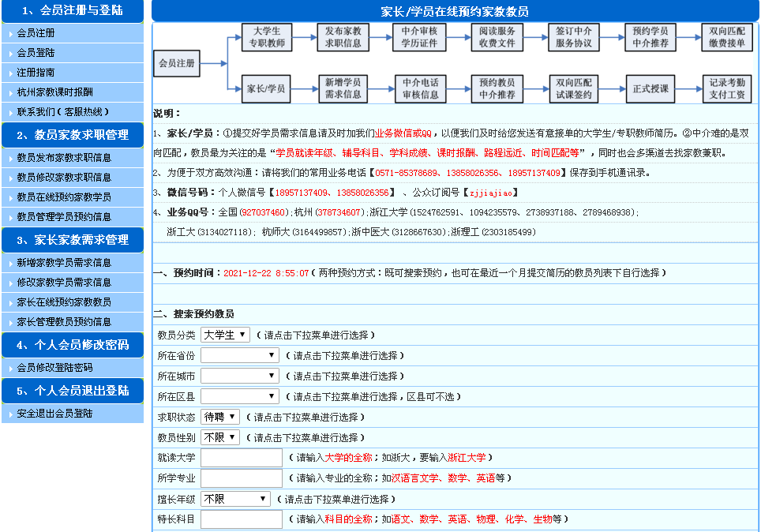Open the 擅长年级 dropdown
This screenshot has height=532, width=761.
[235, 499]
